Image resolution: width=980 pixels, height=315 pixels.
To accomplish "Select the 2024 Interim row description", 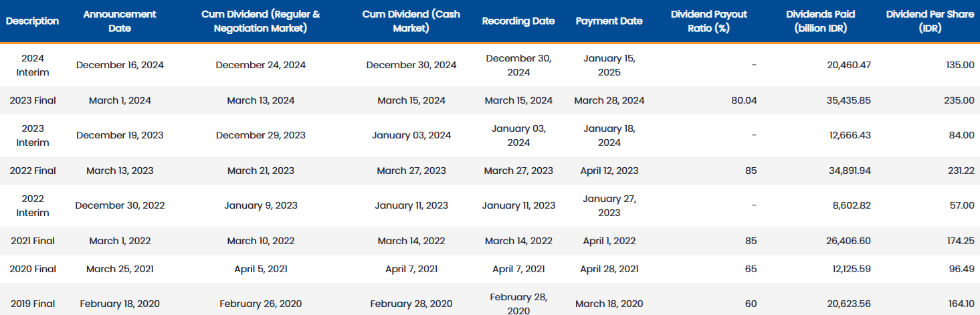I will (x=33, y=65).
